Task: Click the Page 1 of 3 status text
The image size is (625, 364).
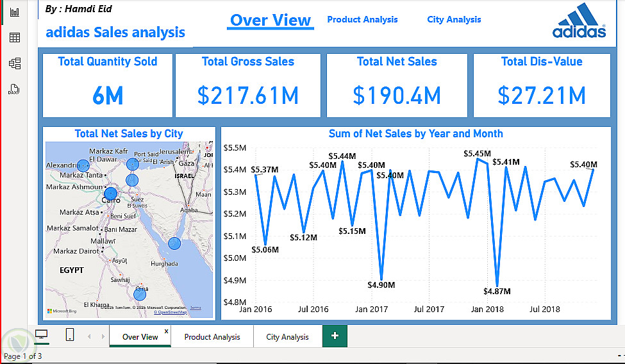Action: [x=22, y=356]
